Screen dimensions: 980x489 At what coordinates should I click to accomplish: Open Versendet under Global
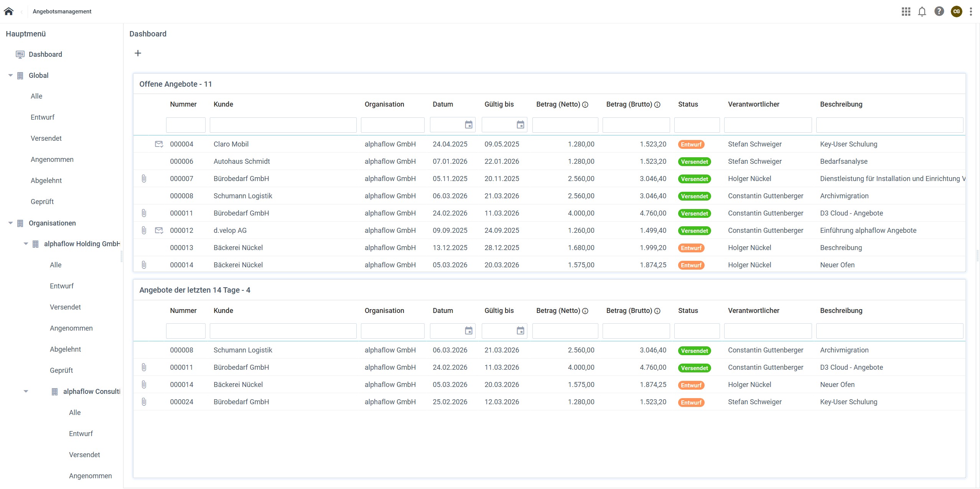46,138
